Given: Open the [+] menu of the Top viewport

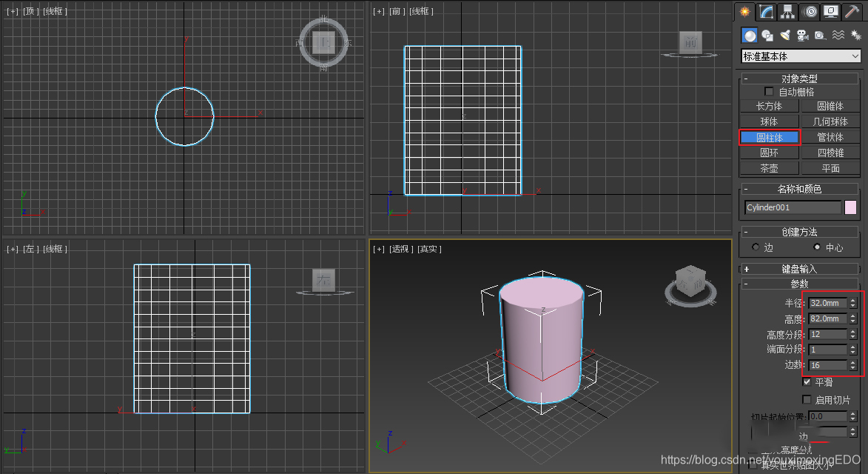Looking at the screenshot, I should click(12, 11).
